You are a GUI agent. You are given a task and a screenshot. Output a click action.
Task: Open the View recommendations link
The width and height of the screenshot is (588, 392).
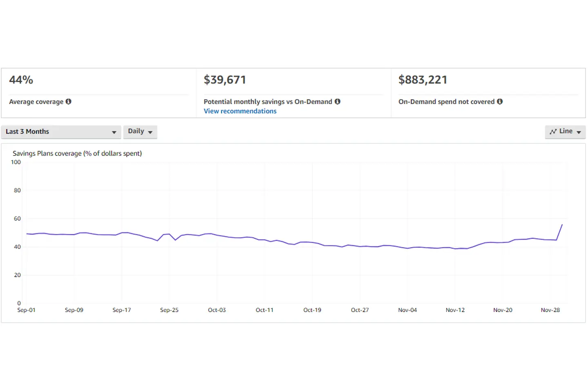240,111
